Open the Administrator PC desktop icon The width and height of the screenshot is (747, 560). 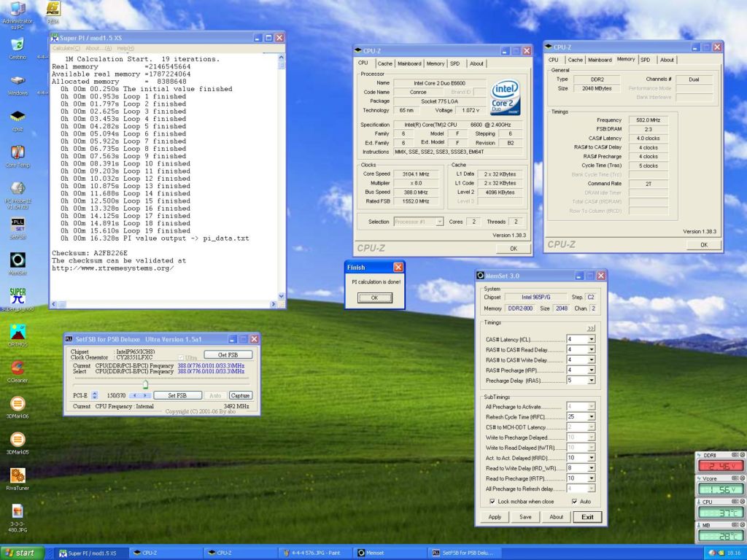[x=18, y=15]
